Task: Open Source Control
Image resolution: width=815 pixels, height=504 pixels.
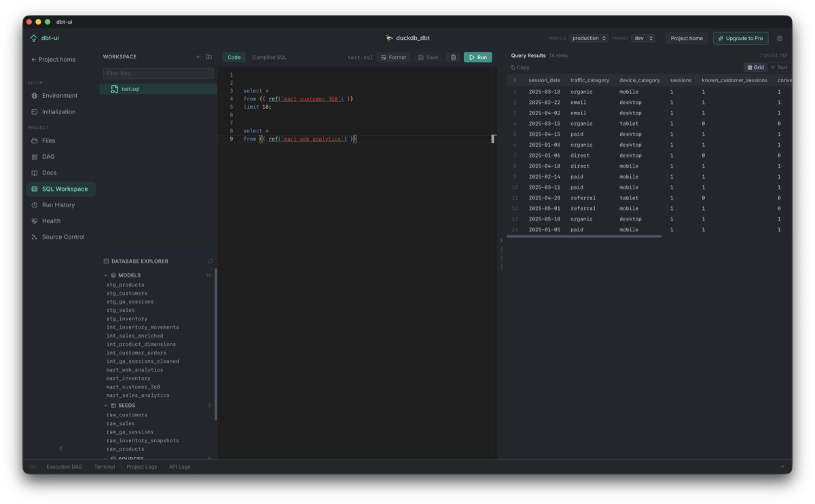Action: 60,237
